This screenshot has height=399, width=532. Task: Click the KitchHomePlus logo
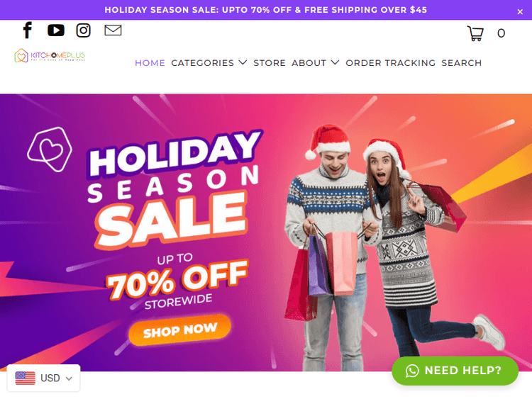(x=50, y=55)
